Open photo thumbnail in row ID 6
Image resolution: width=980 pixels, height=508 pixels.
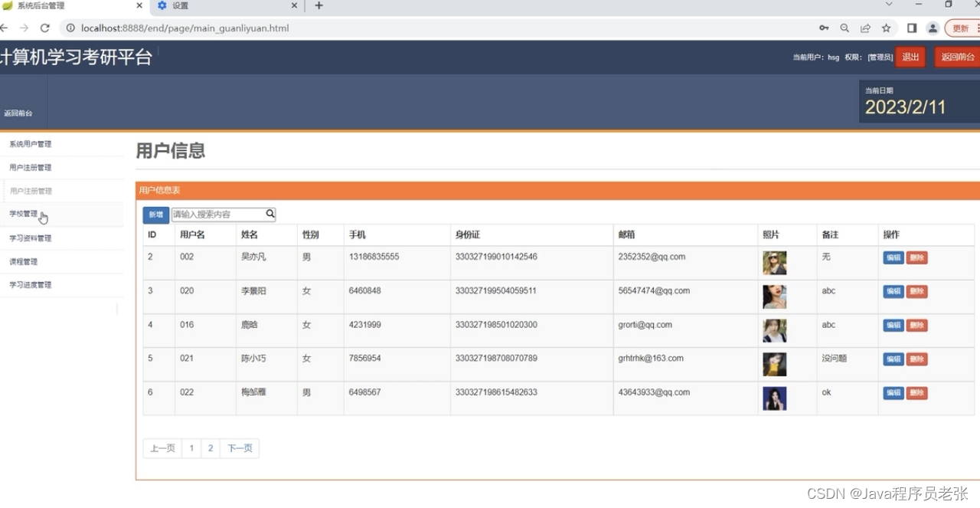coord(774,398)
